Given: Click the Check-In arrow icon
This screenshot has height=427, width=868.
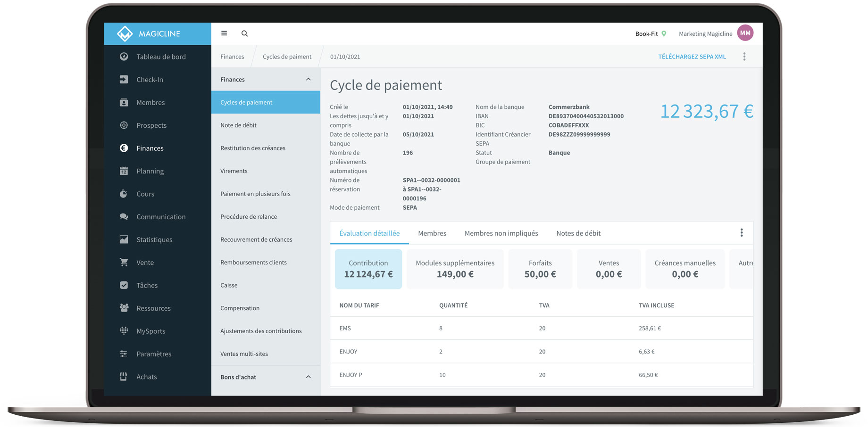Looking at the screenshot, I should click(124, 80).
